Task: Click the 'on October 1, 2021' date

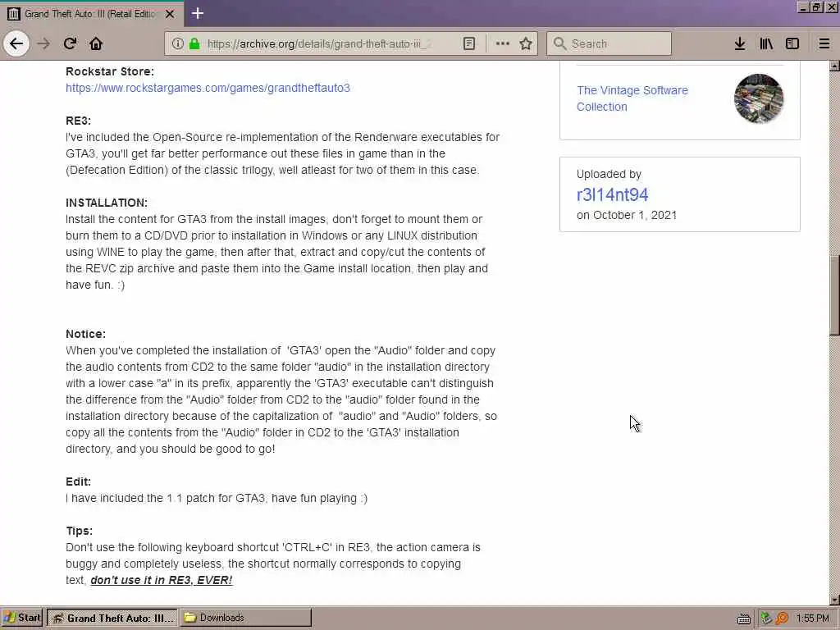Action: (626, 215)
